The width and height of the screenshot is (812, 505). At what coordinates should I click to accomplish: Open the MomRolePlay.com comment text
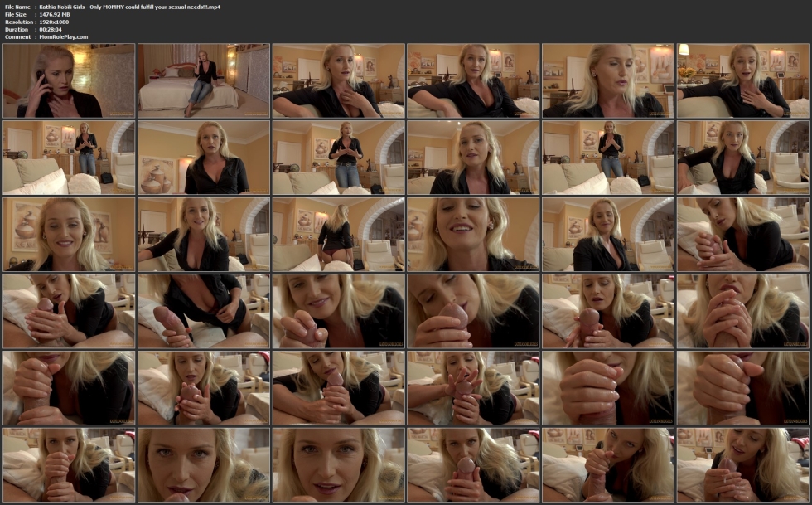coord(63,36)
